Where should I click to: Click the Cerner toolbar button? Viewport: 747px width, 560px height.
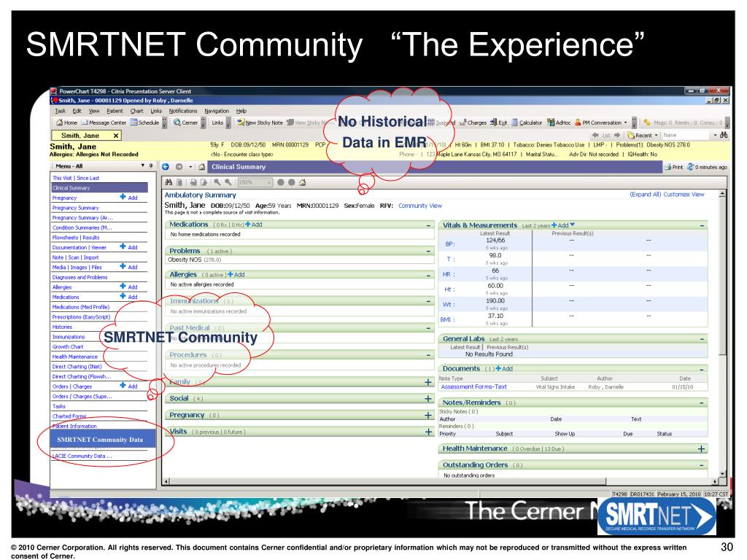pyautogui.click(x=185, y=122)
